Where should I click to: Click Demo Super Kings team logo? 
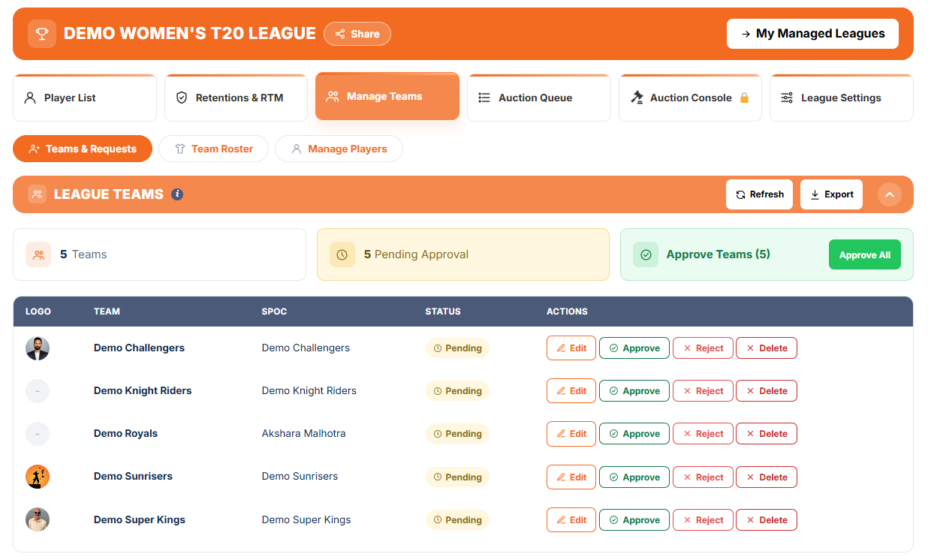point(38,519)
